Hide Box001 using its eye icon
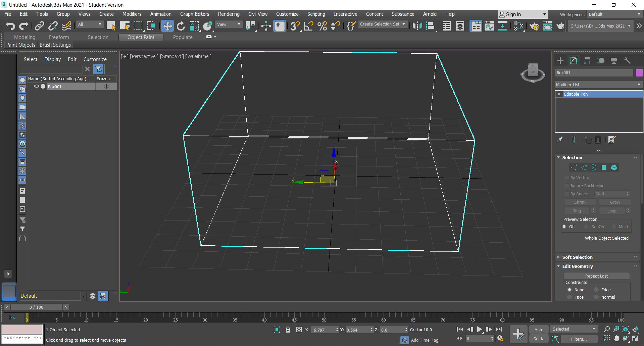The height and width of the screenshot is (346, 644). click(36, 87)
